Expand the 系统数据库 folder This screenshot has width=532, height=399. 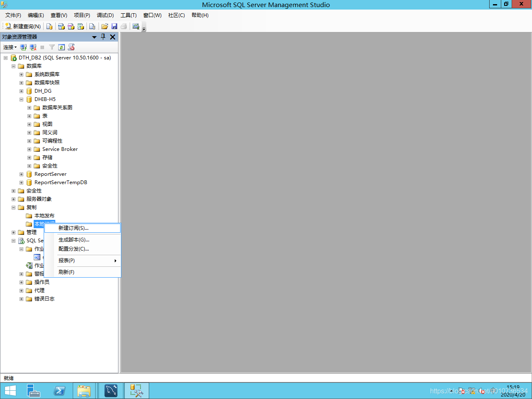tap(21, 74)
